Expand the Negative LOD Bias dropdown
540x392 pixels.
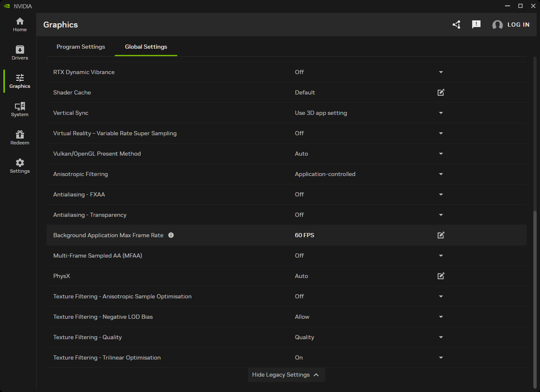click(441, 317)
